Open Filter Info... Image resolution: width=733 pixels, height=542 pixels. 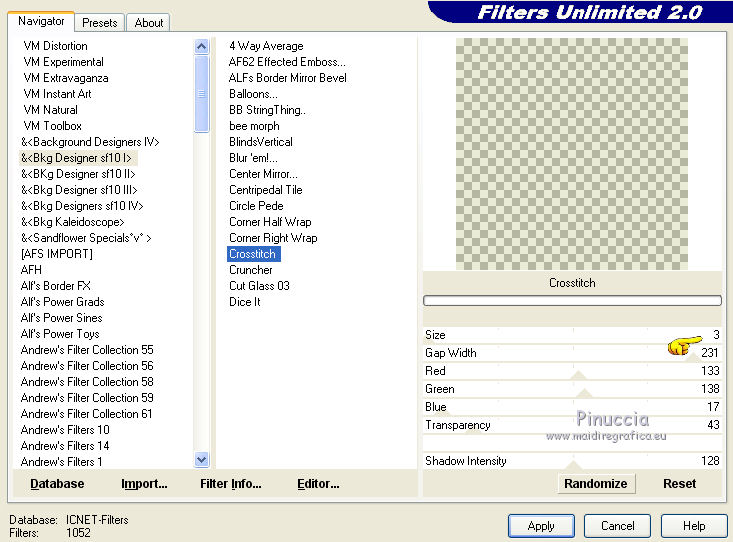[x=230, y=484]
